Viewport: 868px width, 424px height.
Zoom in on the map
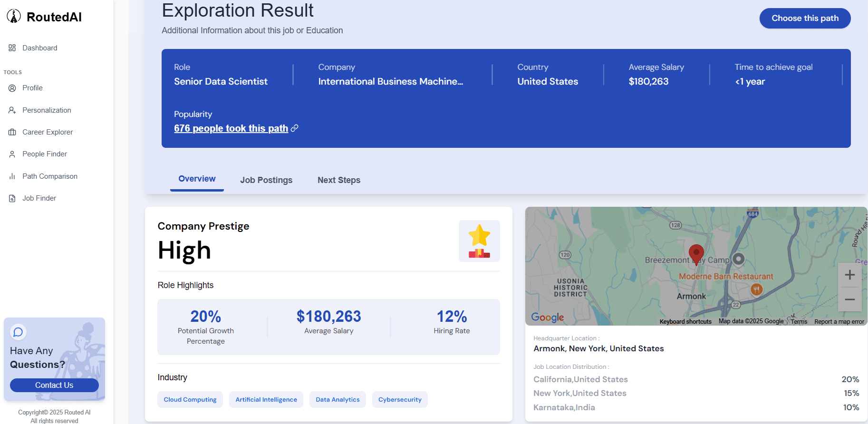point(850,275)
